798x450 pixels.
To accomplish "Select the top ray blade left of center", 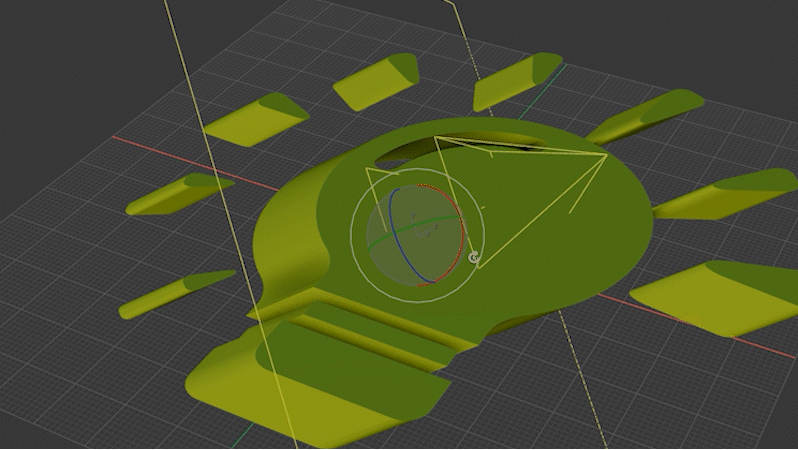I will tap(374, 82).
